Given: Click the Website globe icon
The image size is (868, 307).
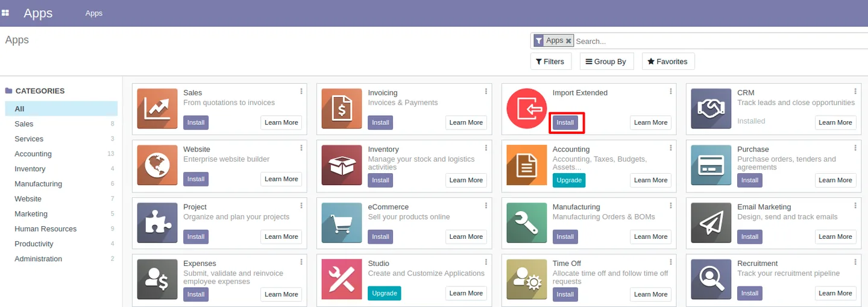Looking at the screenshot, I should pyautogui.click(x=157, y=165).
